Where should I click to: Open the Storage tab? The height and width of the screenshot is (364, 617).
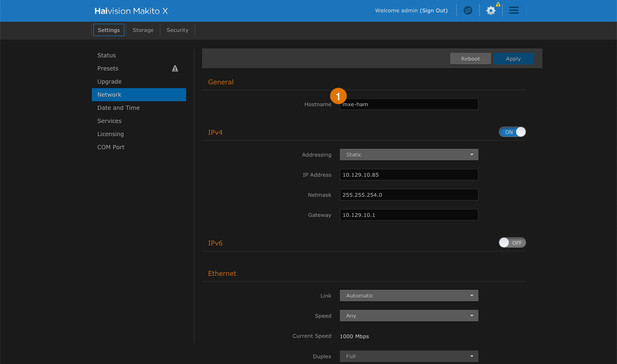pyautogui.click(x=143, y=30)
